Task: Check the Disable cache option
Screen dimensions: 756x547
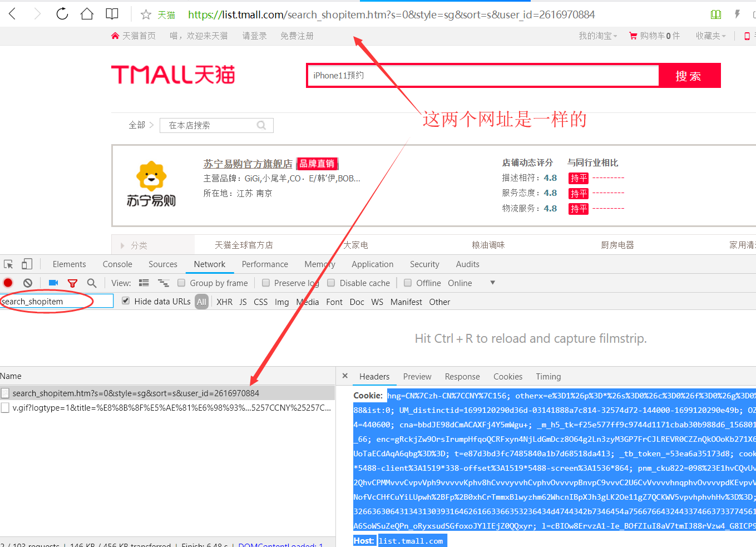Action: point(331,283)
